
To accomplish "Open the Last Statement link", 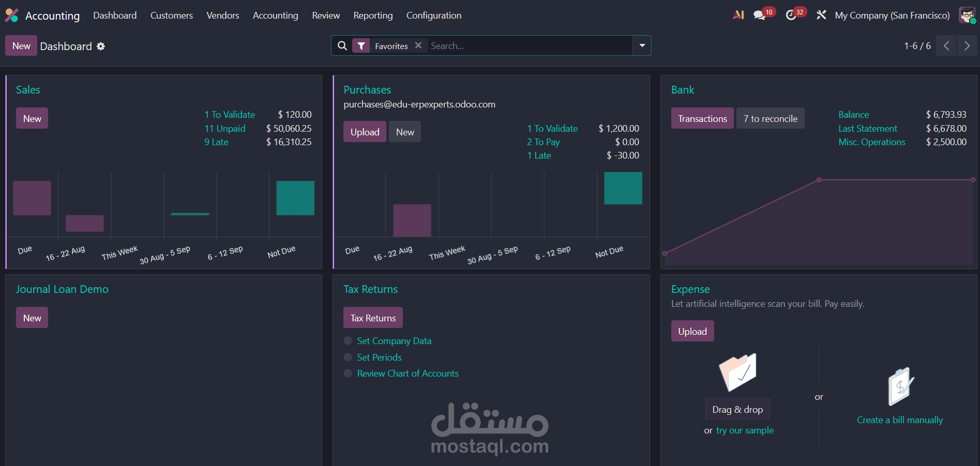I will coord(868,129).
